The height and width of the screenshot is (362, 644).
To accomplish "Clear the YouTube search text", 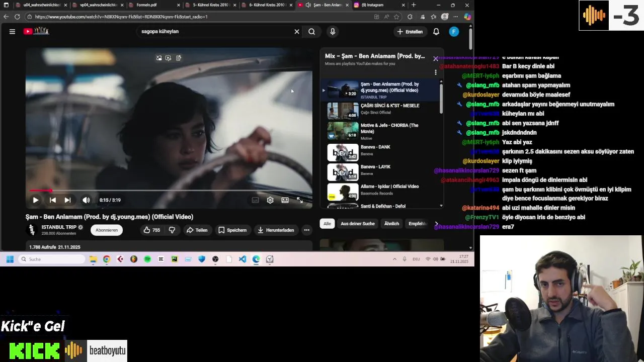I will point(297,32).
